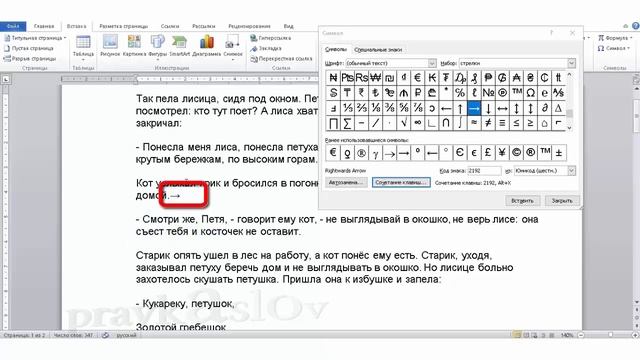This screenshot has height=360, width=640.
Task: Click the zoom in plus button
Action: click(x=635, y=335)
